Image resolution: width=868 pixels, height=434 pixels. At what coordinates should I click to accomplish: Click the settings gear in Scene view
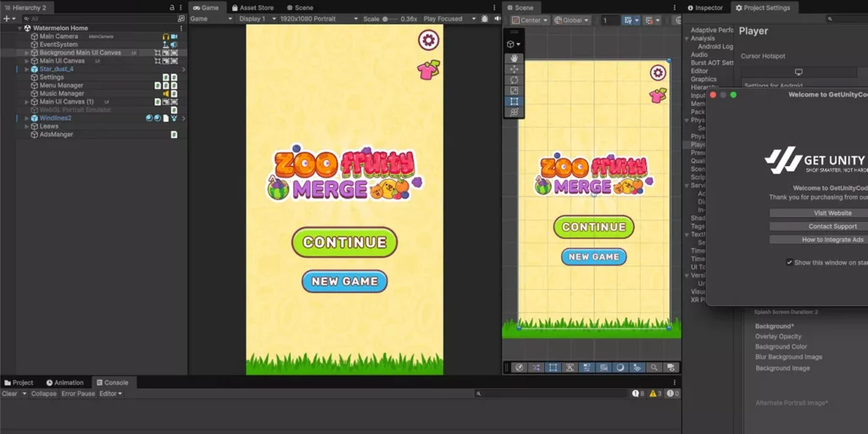pos(658,73)
